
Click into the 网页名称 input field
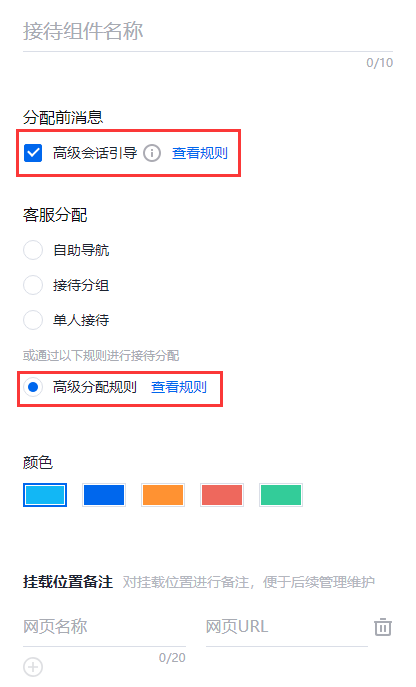point(104,627)
